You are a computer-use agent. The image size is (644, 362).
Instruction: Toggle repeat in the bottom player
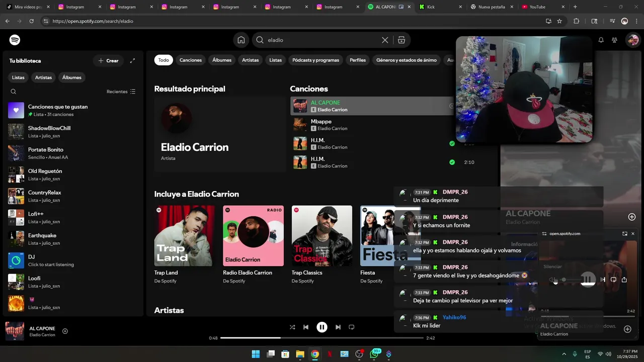tap(352, 327)
